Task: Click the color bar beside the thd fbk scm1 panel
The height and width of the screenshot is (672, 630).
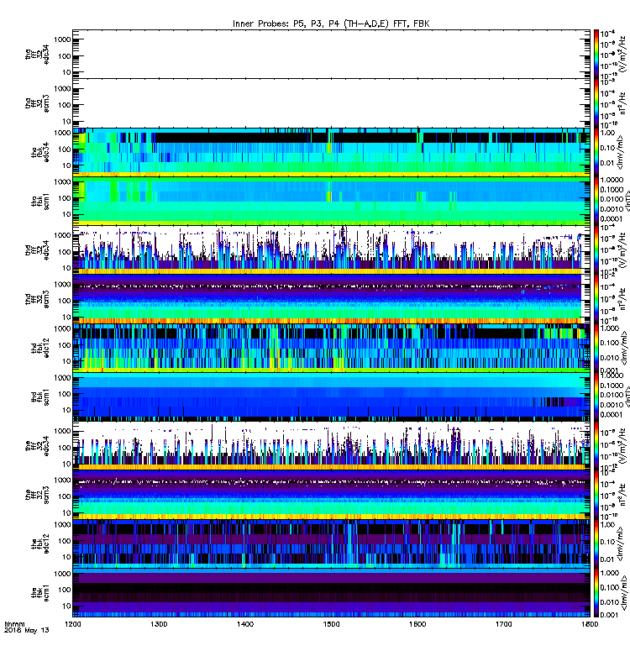Action: point(596,396)
